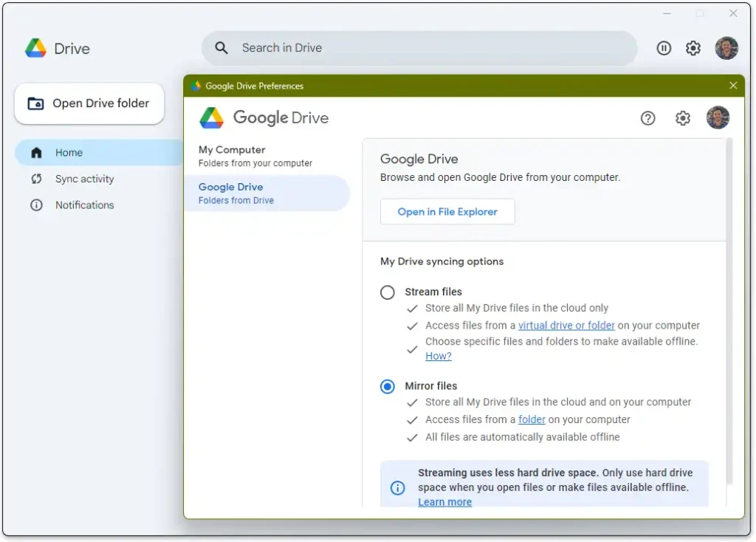Click the search magnifier icon

point(221,48)
